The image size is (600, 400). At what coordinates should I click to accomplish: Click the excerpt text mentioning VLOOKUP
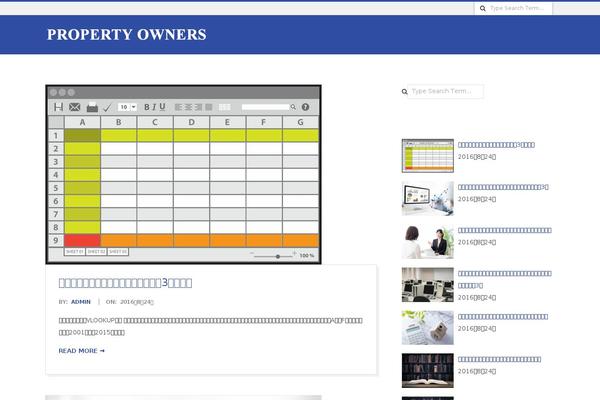[x=210, y=326]
